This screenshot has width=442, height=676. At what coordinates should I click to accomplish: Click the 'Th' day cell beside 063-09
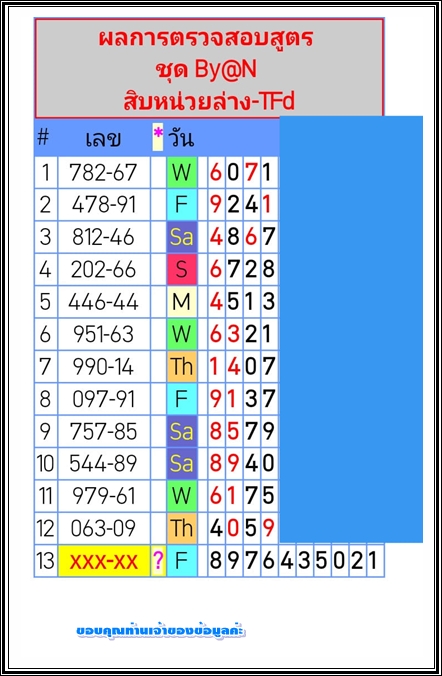182,529
